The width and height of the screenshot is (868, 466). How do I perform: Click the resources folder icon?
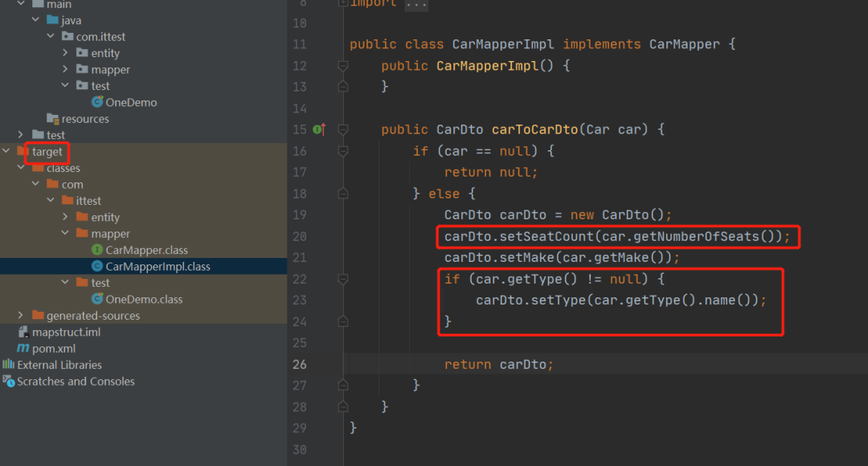[52, 118]
